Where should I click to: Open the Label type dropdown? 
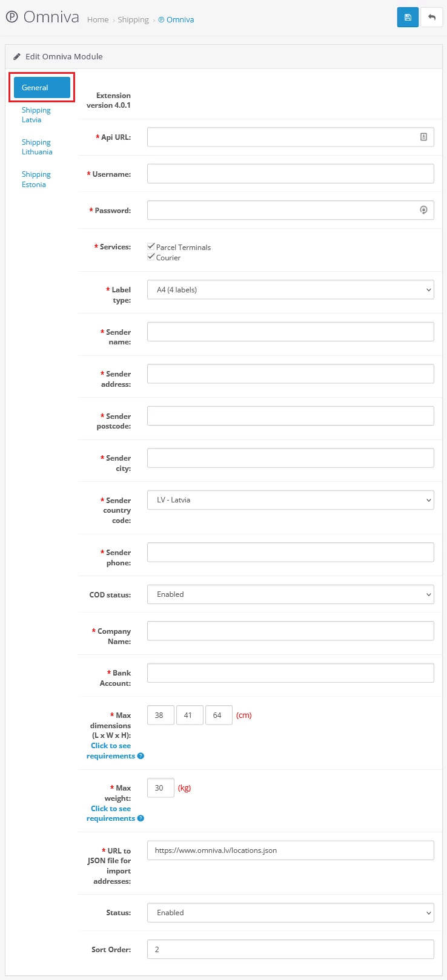(290, 290)
